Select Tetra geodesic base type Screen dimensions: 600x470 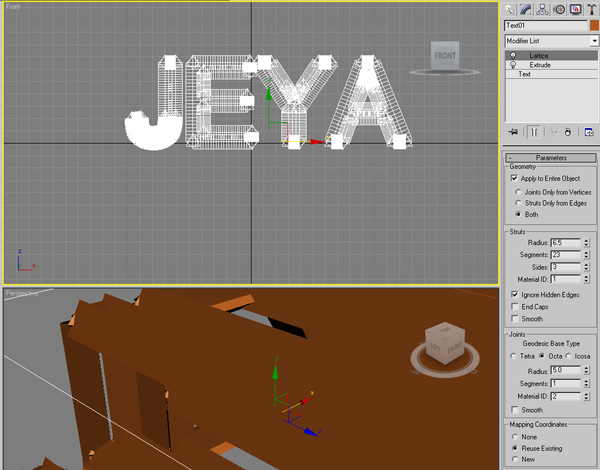pyautogui.click(x=514, y=356)
